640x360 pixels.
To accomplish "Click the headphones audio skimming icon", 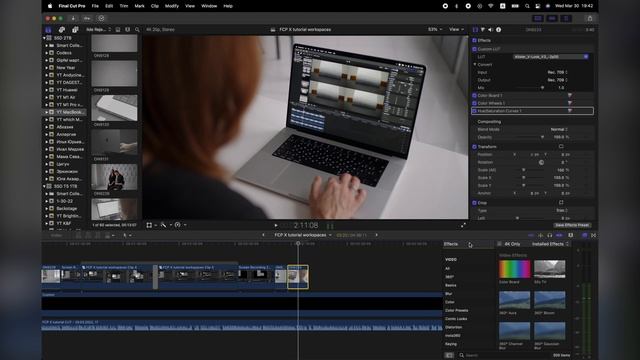I will (x=550, y=236).
